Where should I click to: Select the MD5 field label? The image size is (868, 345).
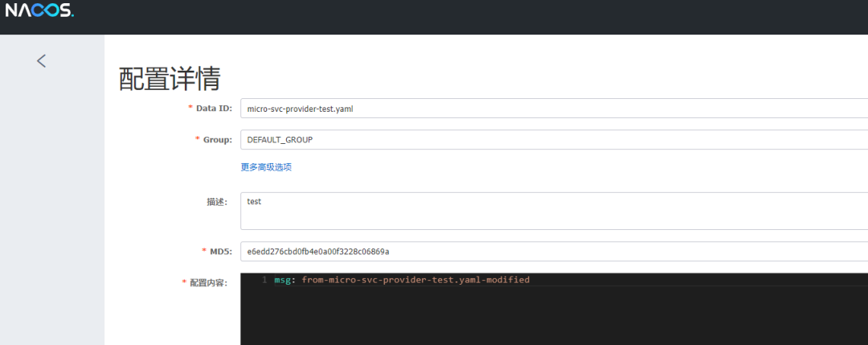pos(219,252)
